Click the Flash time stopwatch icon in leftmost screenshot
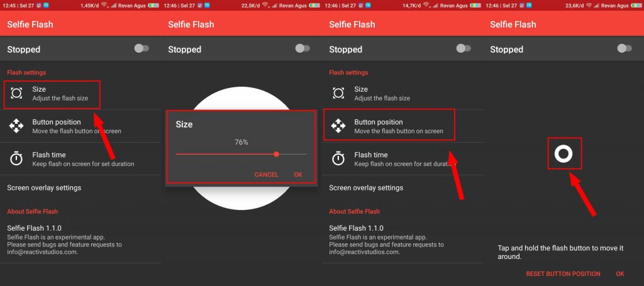This screenshot has height=286, width=644. [x=16, y=159]
